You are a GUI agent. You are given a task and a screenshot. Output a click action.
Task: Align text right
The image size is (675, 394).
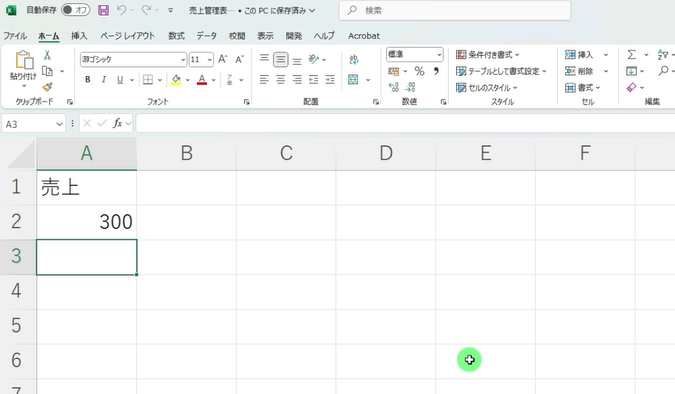297,80
